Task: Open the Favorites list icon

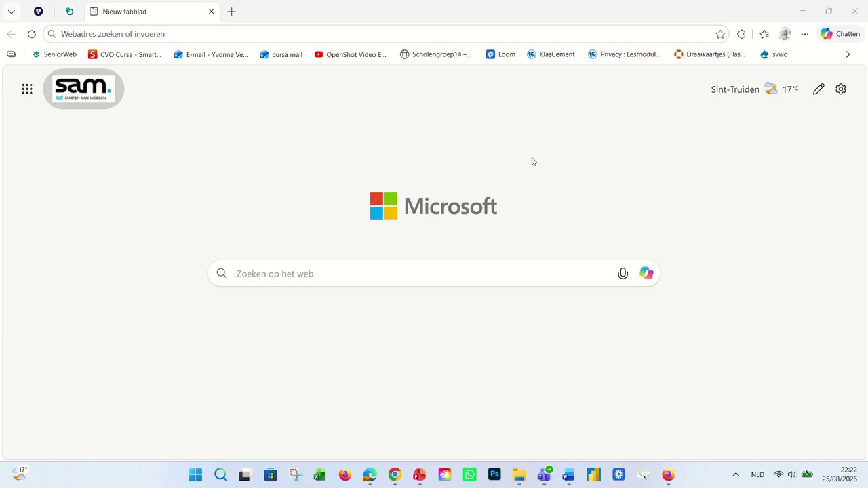Action: pos(764,34)
